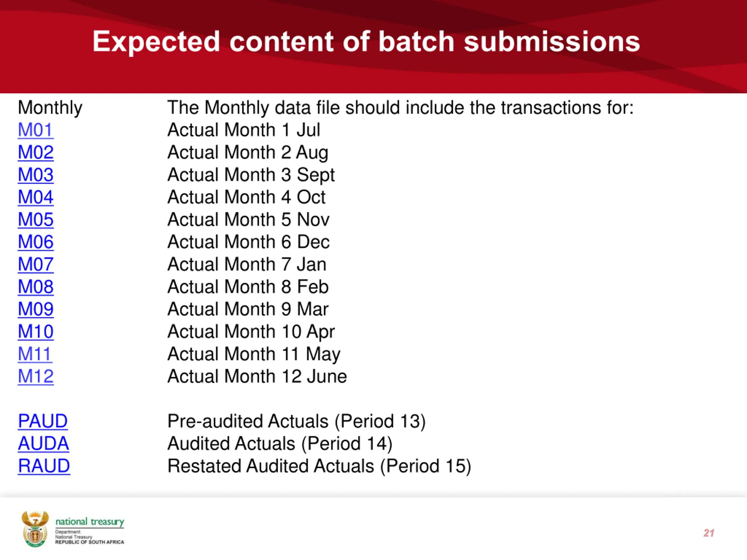Image resolution: width=747 pixels, height=560 pixels.
Task: Open the M11 link
Action: pyautogui.click(x=35, y=354)
